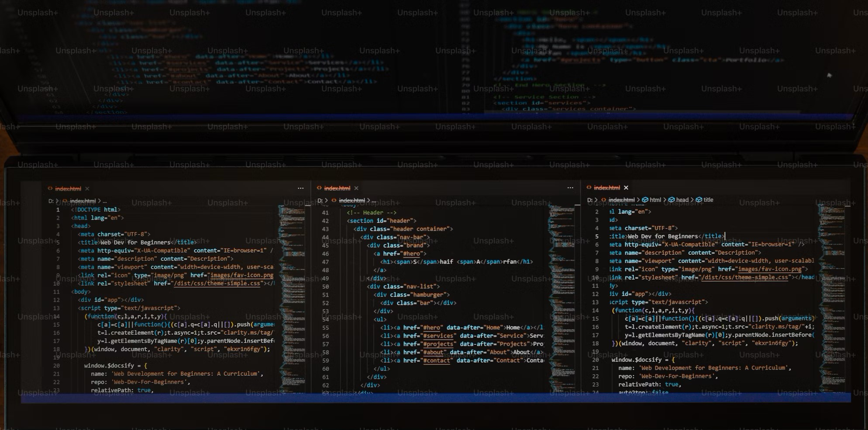Follow the #services href link
The height and width of the screenshot is (430, 868).
[438, 336]
